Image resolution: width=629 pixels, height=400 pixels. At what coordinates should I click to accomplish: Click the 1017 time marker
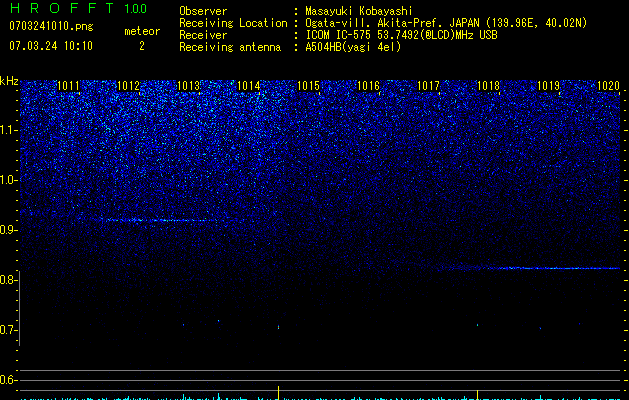[428, 86]
